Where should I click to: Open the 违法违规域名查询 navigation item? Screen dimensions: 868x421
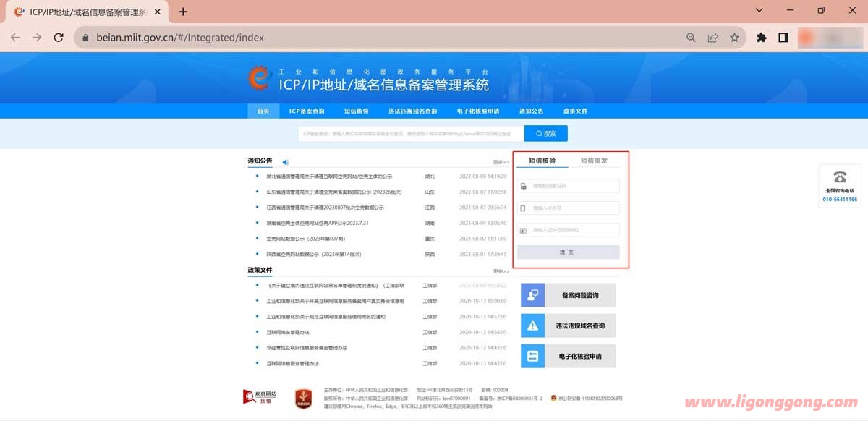tap(413, 111)
